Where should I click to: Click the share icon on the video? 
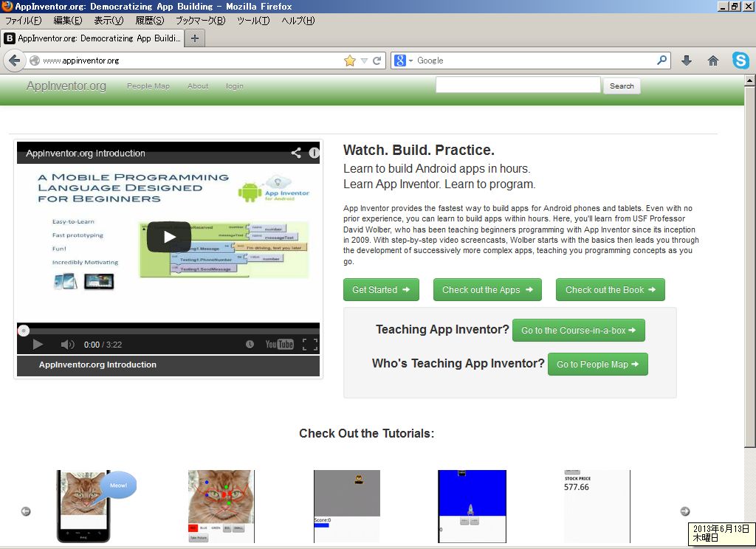pos(296,153)
